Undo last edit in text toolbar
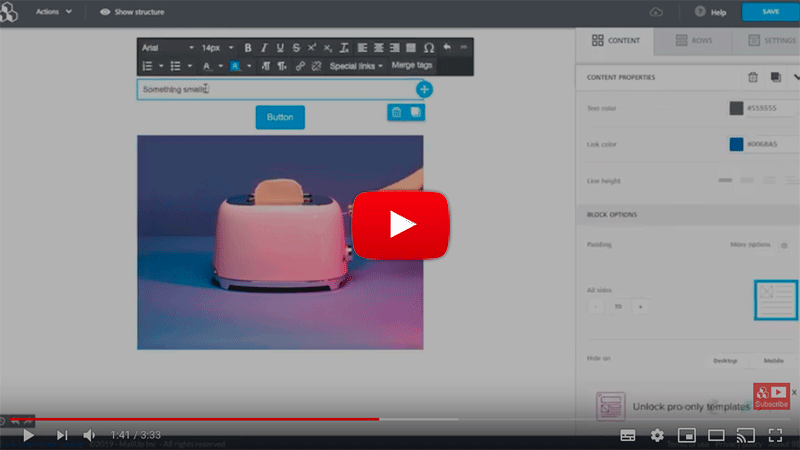Screen dimensions: 800x450 pyautogui.click(x=447, y=47)
